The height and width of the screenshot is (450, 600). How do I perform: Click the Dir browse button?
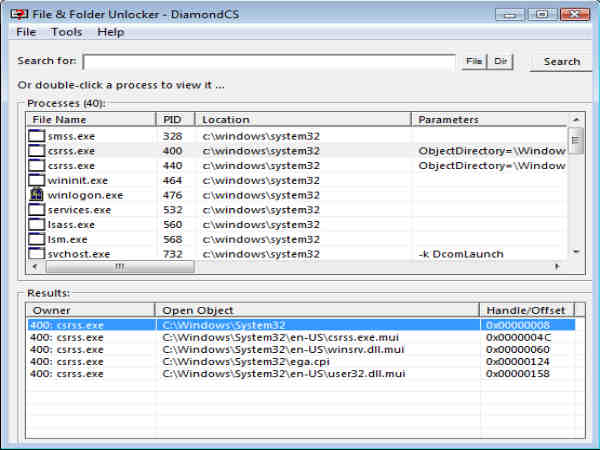point(501,62)
